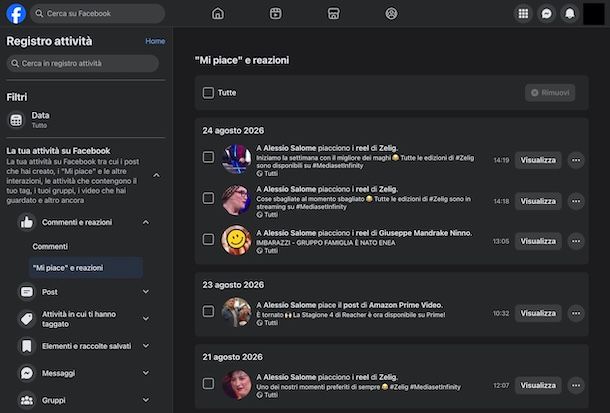Screen dimensions: 610x413
Task: Open the Data filter set to Tutto
Action: click(86, 120)
